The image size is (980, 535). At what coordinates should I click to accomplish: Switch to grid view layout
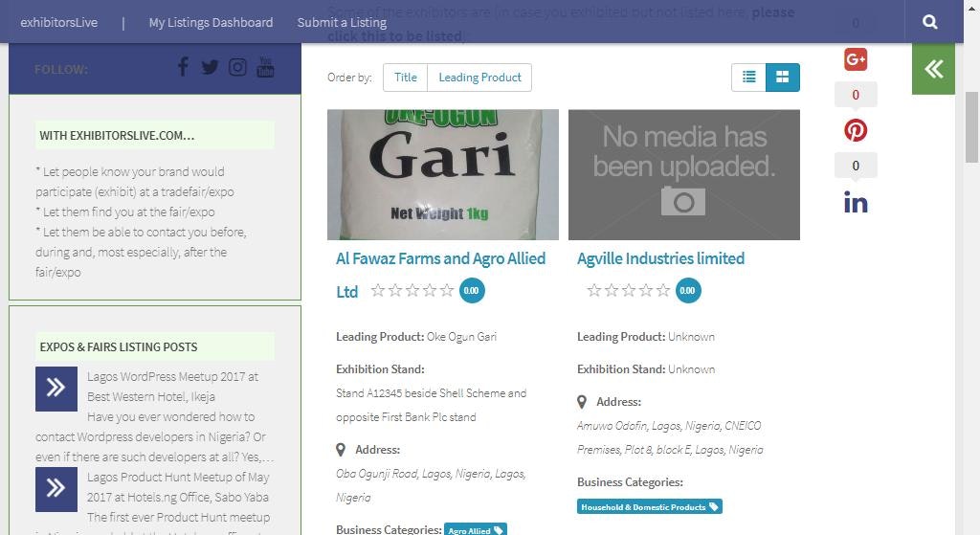coord(783,78)
